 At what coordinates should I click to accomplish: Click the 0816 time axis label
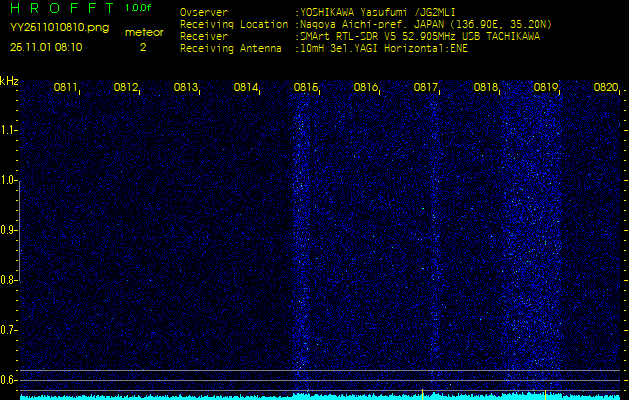365,87
